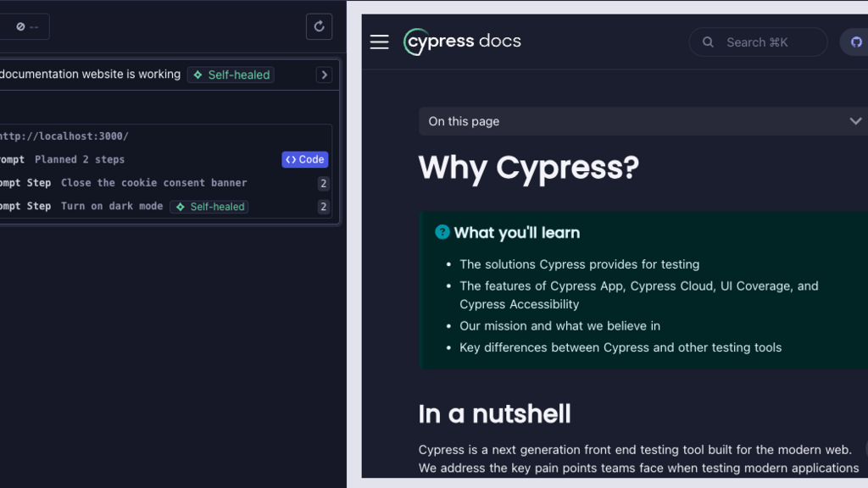Click the Self-healed badge beside the test title

(x=231, y=75)
